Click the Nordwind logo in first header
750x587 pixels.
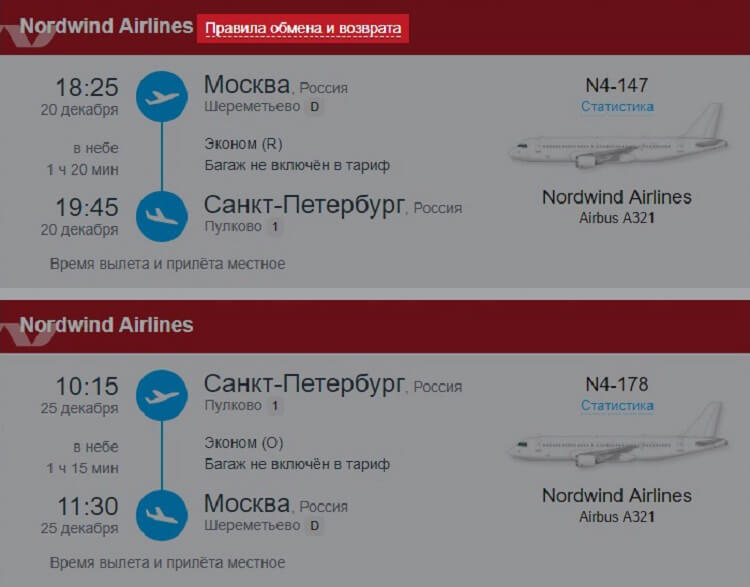click(27, 36)
